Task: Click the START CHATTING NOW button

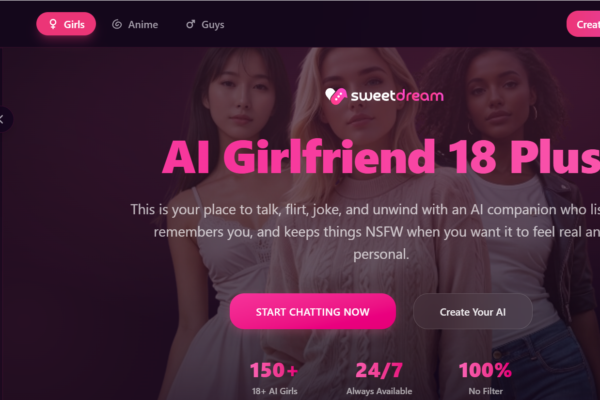Action: 312,312
